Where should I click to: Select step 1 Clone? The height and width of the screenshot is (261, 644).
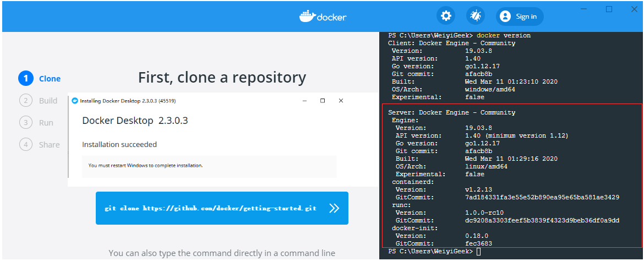tap(40, 79)
